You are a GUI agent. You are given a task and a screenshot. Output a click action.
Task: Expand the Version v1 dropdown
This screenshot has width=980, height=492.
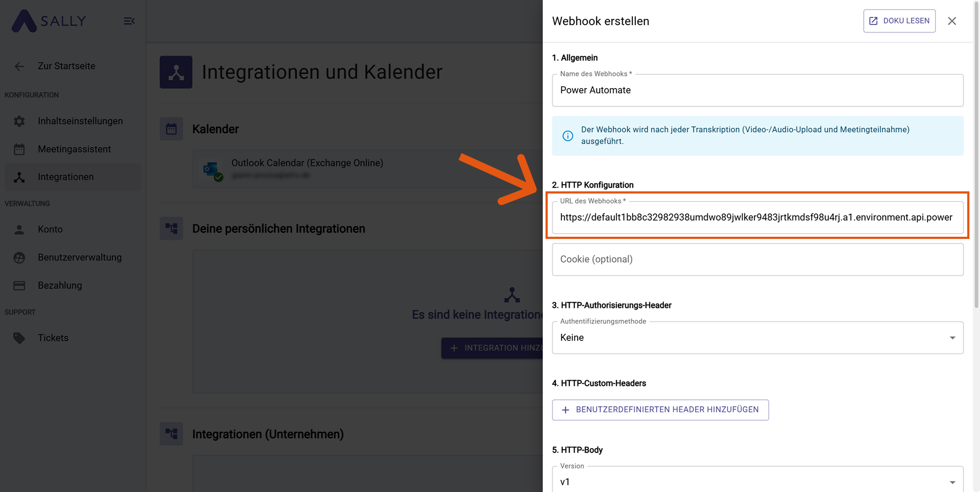(x=757, y=481)
